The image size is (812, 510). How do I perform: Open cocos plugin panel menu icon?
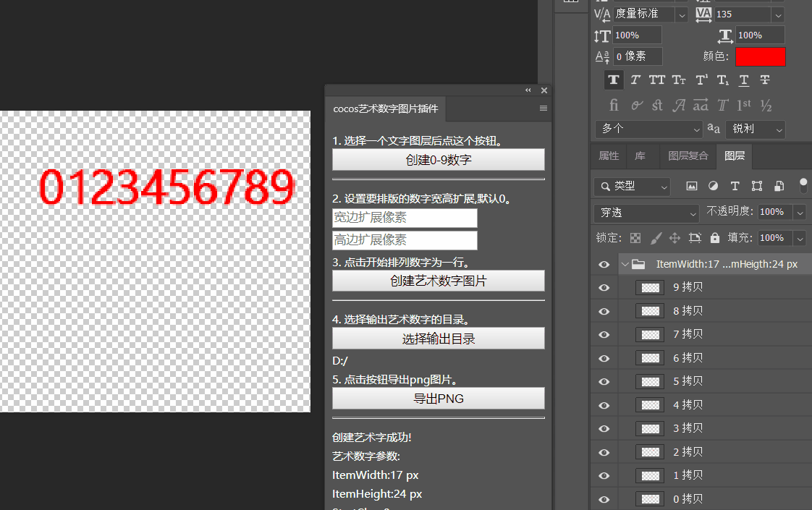pos(544,109)
